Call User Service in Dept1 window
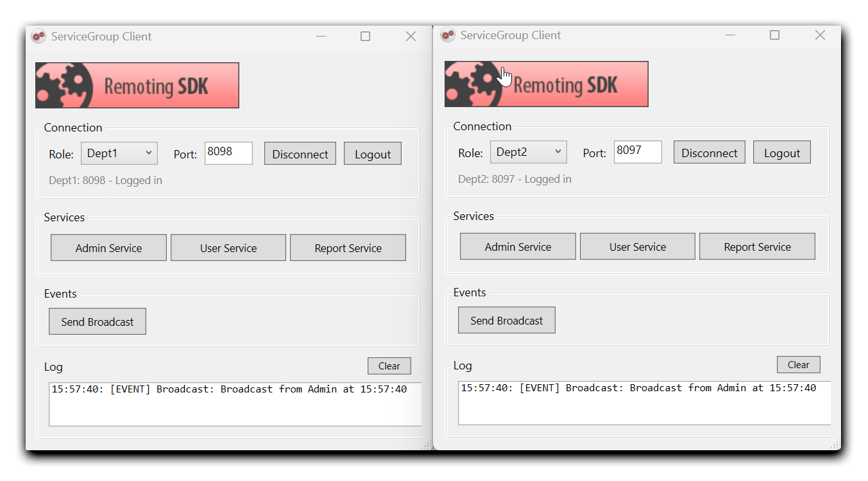Viewport: 868px width, 481px height. [228, 248]
